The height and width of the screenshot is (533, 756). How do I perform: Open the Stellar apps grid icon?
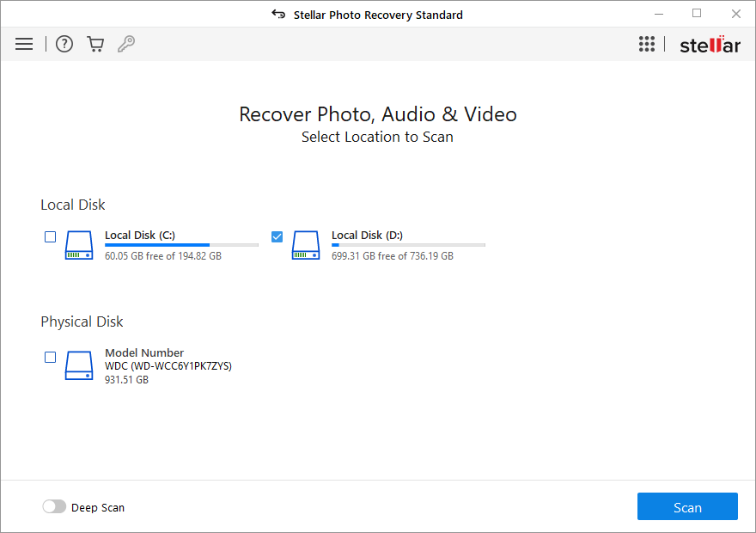[647, 44]
